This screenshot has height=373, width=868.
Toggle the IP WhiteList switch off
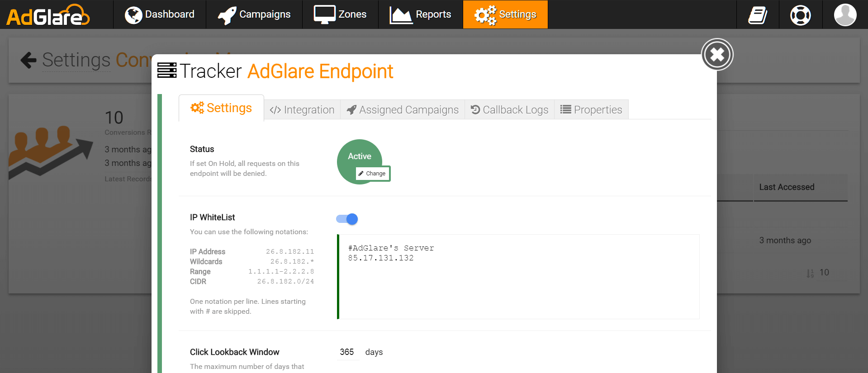pos(347,219)
